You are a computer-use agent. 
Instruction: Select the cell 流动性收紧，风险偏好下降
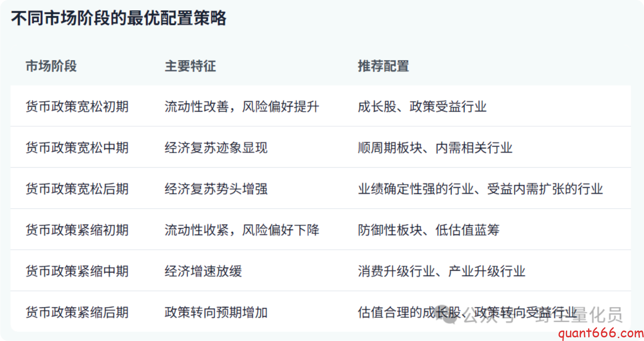pos(242,230)
